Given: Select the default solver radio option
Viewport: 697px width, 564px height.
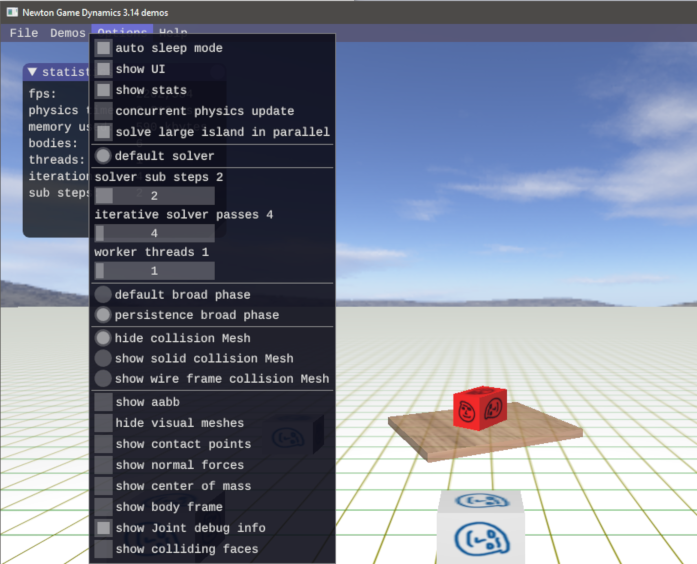Looking at the screenshot, I should 104,156.
